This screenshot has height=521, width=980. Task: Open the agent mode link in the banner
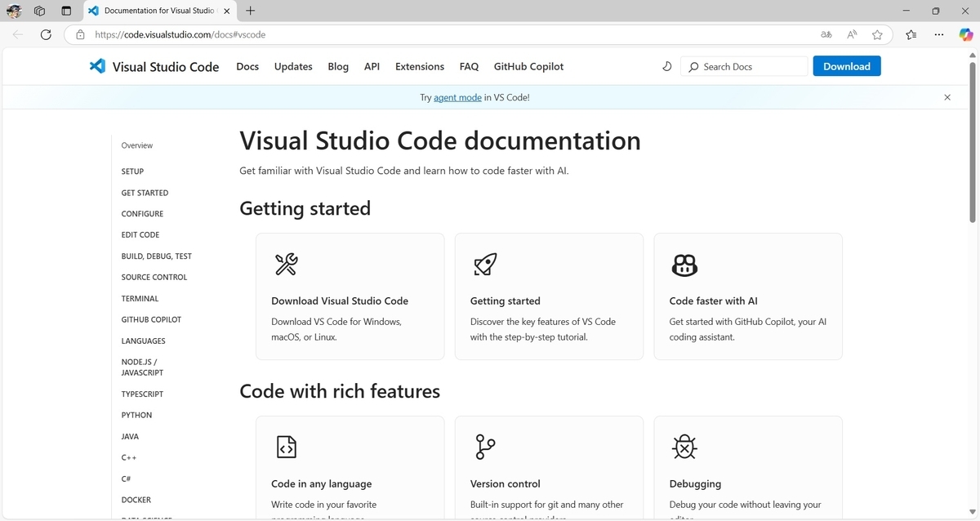point(457,96)
